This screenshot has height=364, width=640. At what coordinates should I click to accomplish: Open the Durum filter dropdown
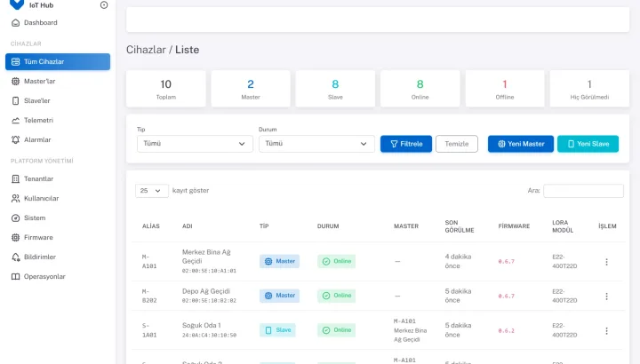pos(316,144)
